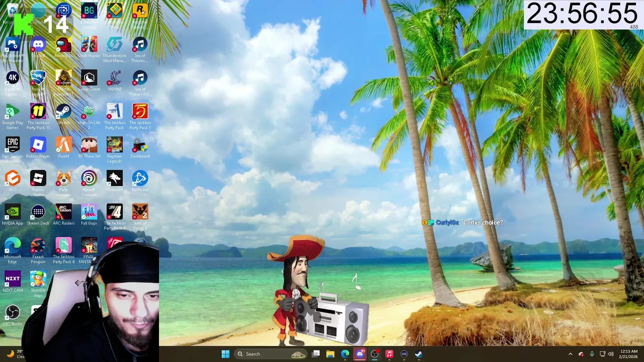Launch Rocket League from the desktop

coord(38,83)
